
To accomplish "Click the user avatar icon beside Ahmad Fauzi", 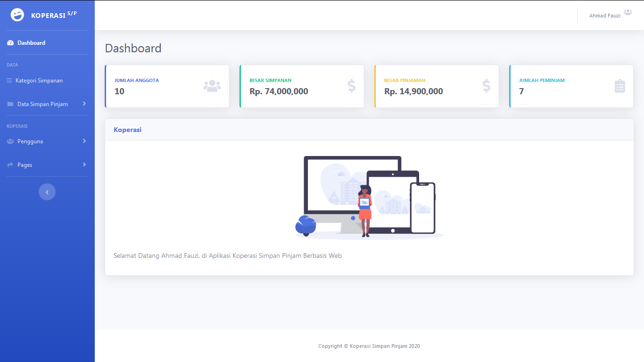I will 627,13.
